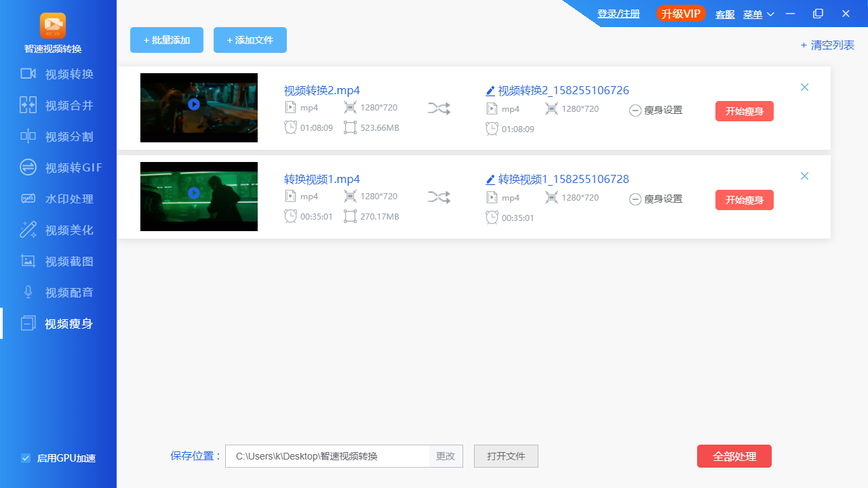
Task: Edit output name 转换视频1_158255106728 pencil icon
Action: (x=490, y=179)
